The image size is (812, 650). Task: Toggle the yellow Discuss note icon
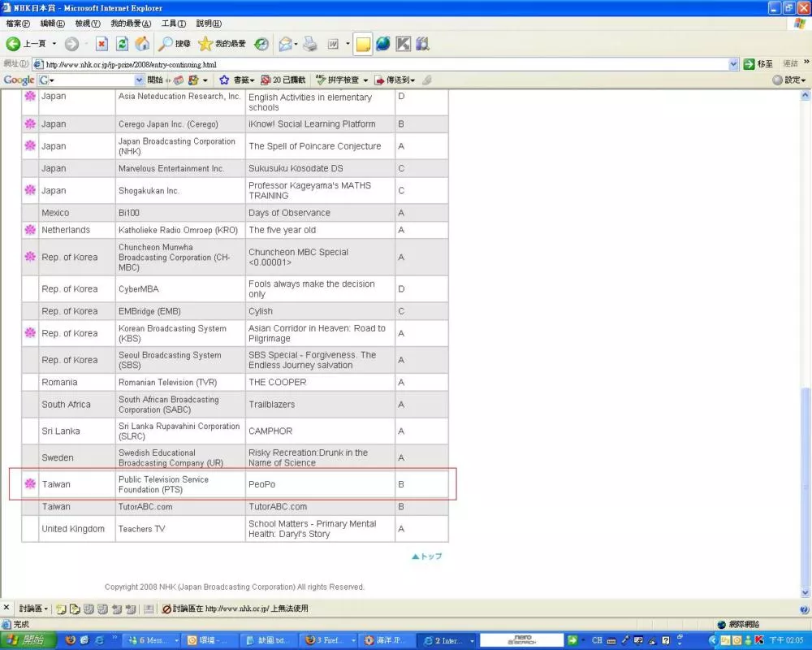(x=363, y=45)
